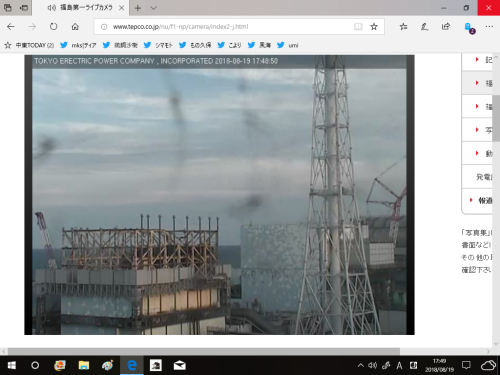Select the 福島第一ライブカメラ tab
Screen dimensions: 500x375
(x=79, y=8)
